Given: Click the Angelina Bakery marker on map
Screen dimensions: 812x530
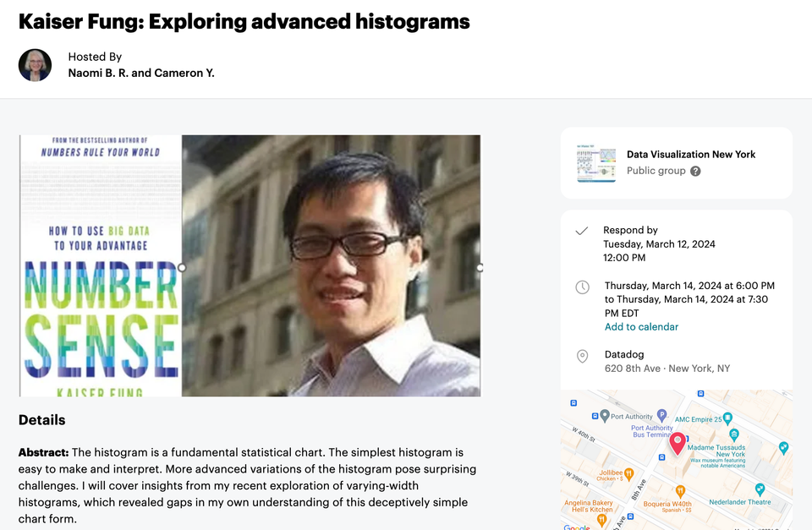Looking at the screenshot, I should (x=601, y=520).
